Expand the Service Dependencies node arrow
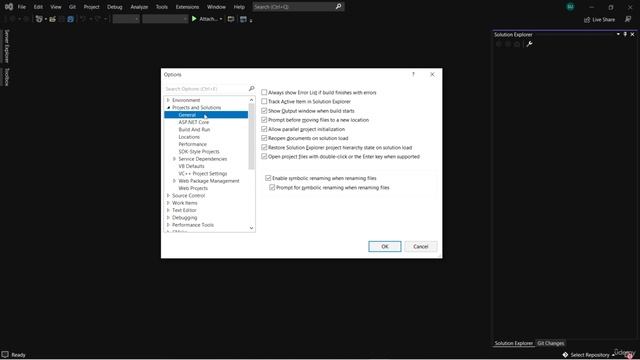640x360 pixels. pos(174,159)
